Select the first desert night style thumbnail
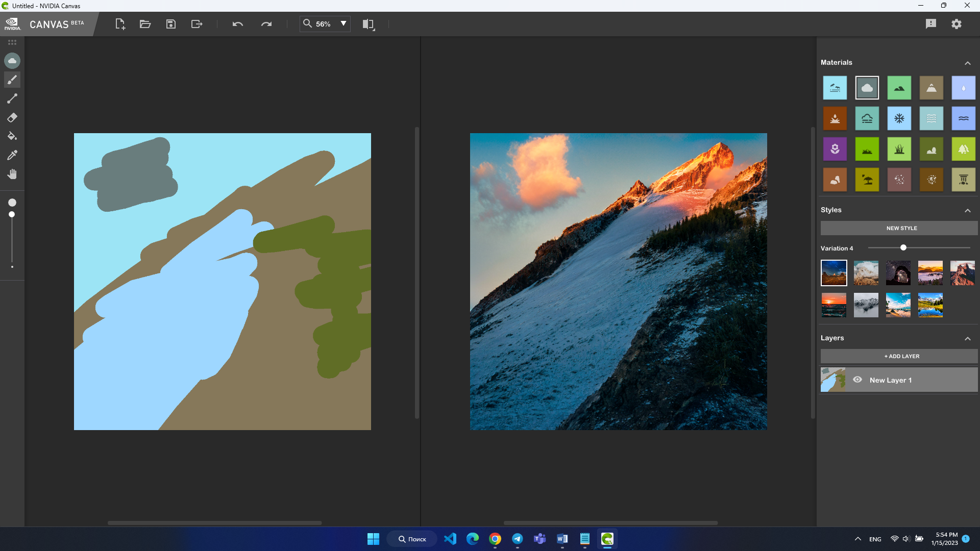This screenshot has width=980, height=551. coord(834,273)
